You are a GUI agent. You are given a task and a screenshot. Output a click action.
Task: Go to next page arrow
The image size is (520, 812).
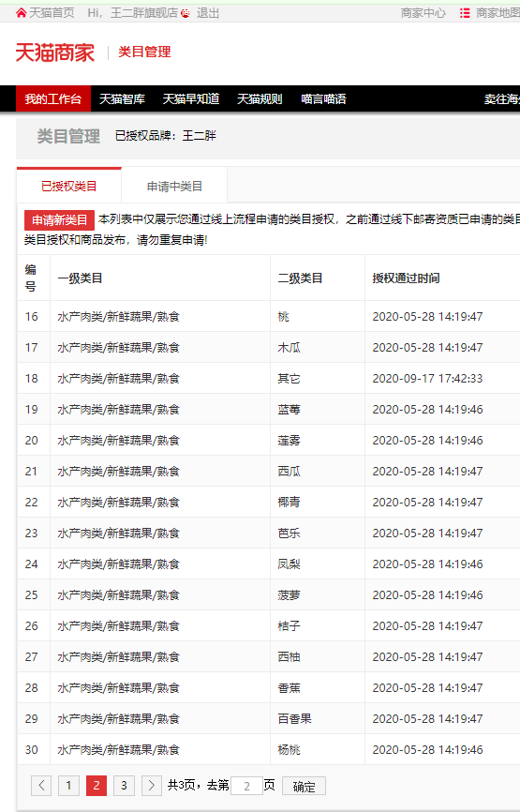[x=151, y=786]
